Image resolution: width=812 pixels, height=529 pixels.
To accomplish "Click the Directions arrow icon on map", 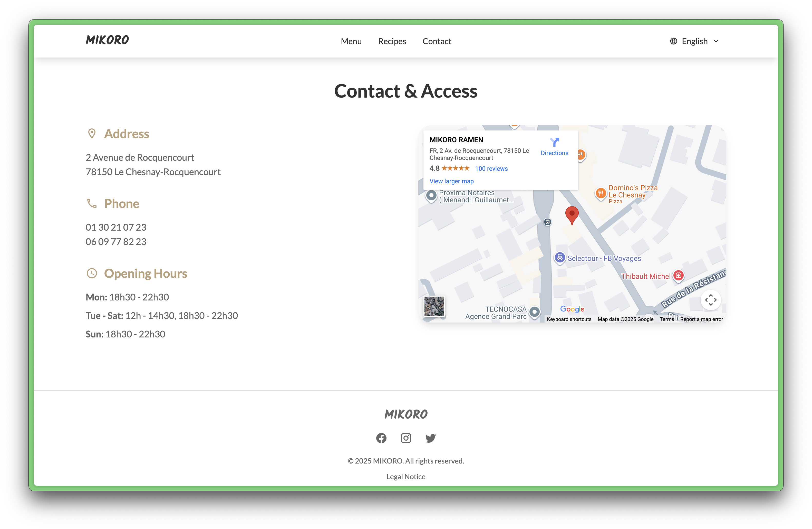I will click(x=554, y=142).
